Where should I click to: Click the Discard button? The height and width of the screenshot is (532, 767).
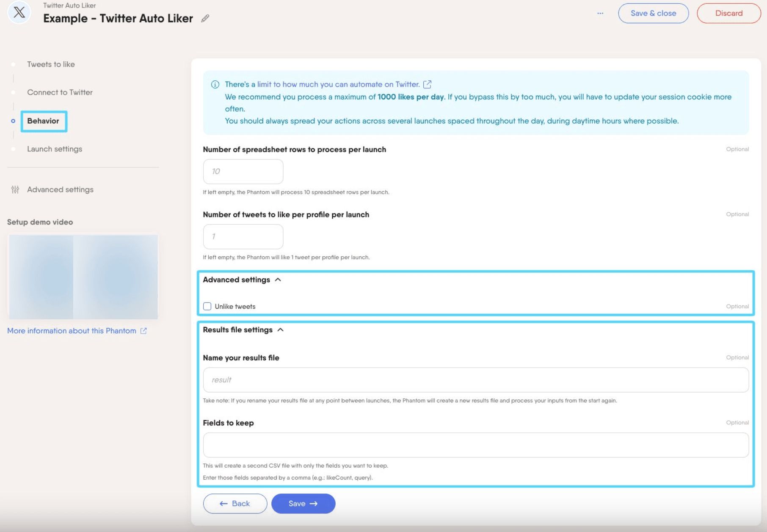click(728, 13)
